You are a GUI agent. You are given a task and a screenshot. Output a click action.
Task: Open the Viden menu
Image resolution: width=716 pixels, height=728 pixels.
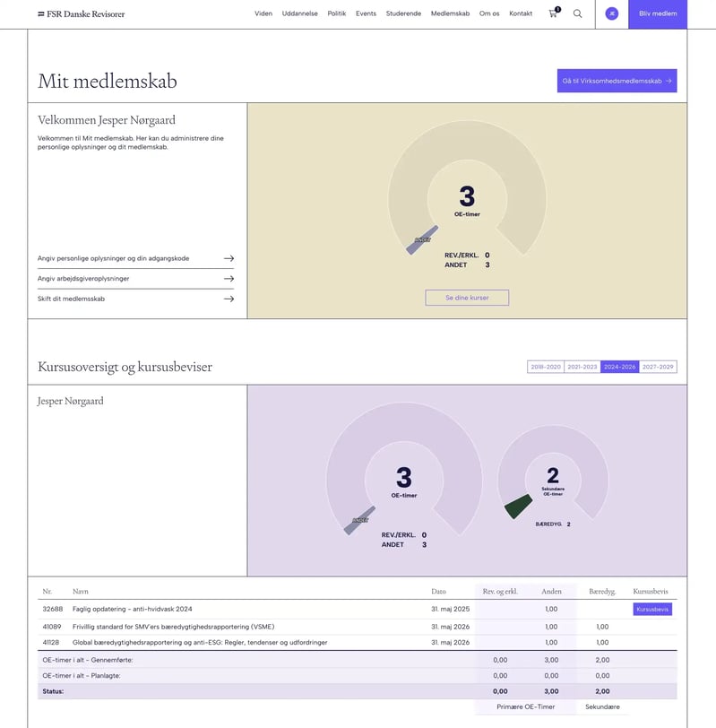[x=263, y=13]
